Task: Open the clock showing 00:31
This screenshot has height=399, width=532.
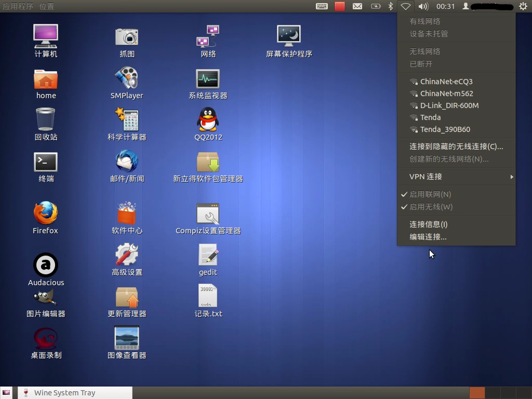Action: (x=445, y=6)
